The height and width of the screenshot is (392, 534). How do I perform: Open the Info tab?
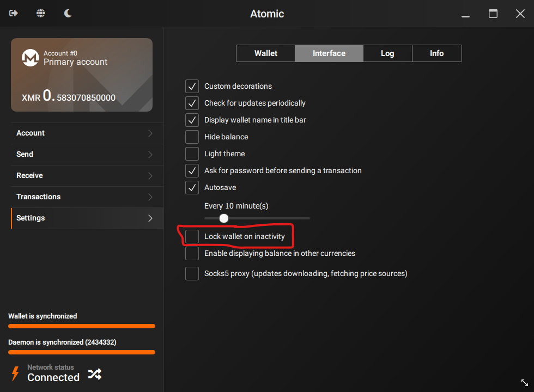point(436,53)
